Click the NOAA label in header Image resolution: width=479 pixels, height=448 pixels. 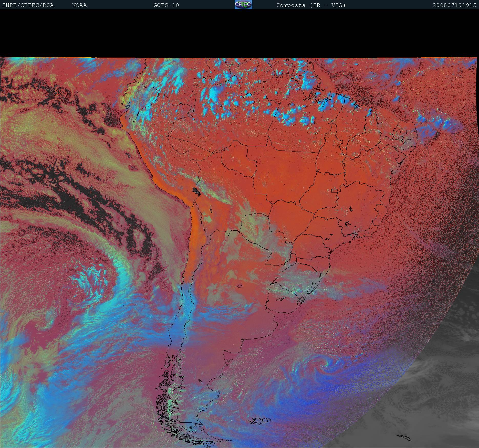click(x=79, y=5)
